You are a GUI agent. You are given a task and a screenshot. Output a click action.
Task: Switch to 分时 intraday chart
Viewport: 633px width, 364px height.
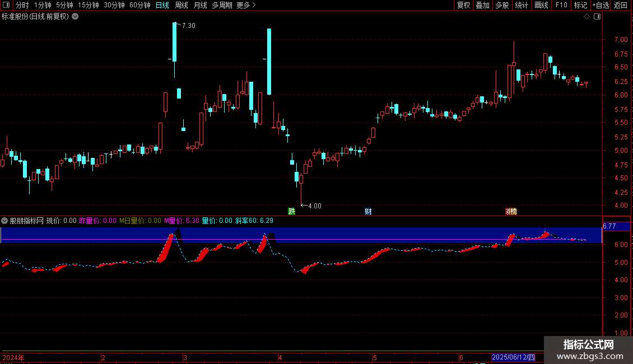point(22,5)
